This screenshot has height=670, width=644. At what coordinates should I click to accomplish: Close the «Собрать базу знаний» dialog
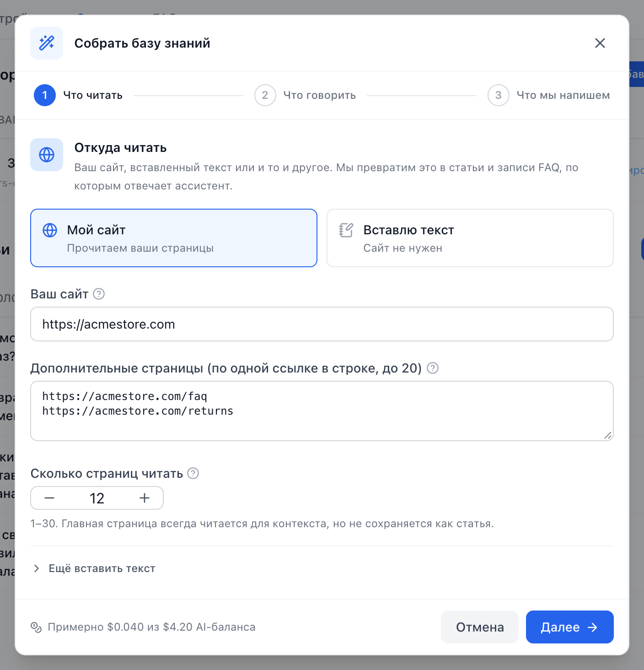click(x=600, y=43)
